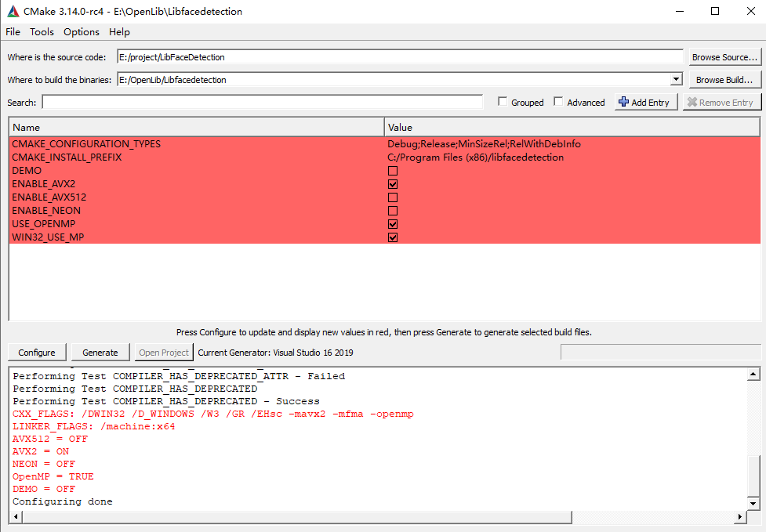The height and width of the screenshot is (532, 766).
Task: Open the build binaries path dropdown arrow
Action: pos(676,79)
